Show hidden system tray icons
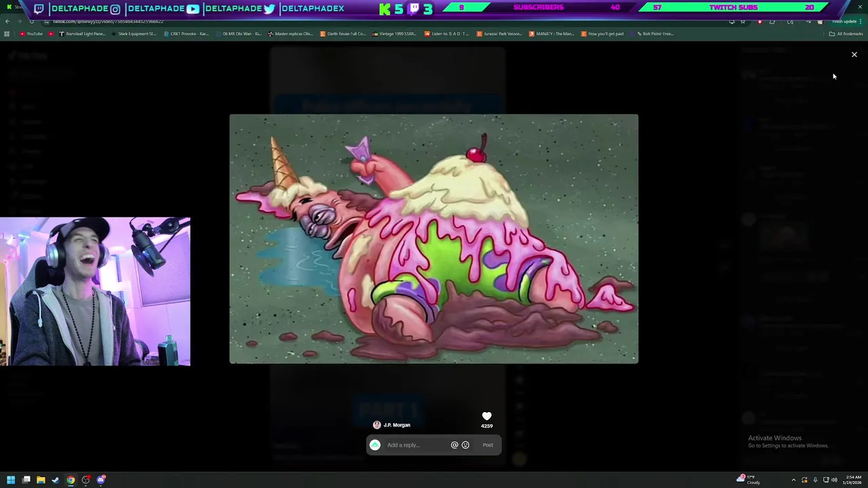Image resolution: width=868 pixels, height=488 pixels. 793,480
